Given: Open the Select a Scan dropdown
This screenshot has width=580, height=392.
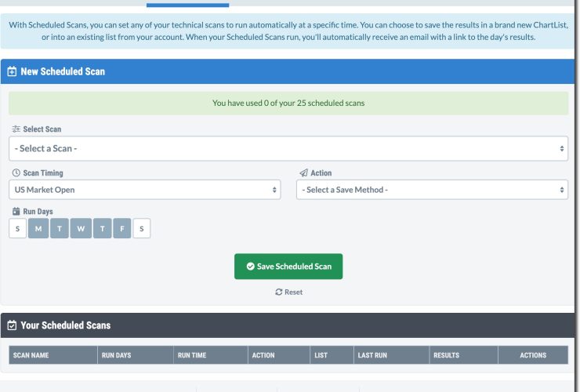Looking at the screenshot, I should 288,148.
